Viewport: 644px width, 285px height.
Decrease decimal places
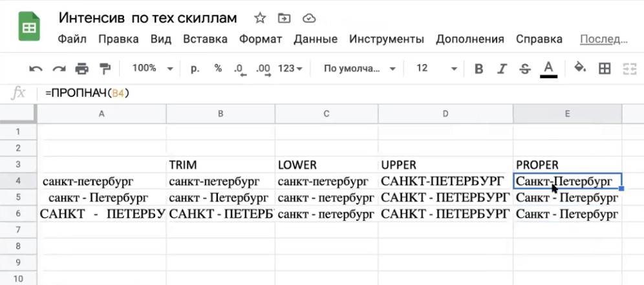pos(240,70)
